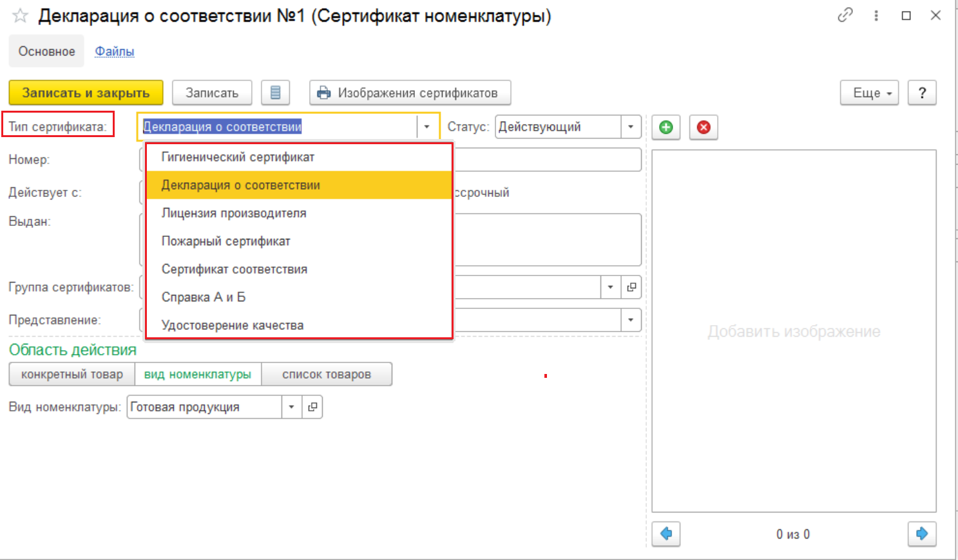The height and width of the screenshot is (560, 958).
Task: Switch to the Основное tab
Action: [46, 51]
